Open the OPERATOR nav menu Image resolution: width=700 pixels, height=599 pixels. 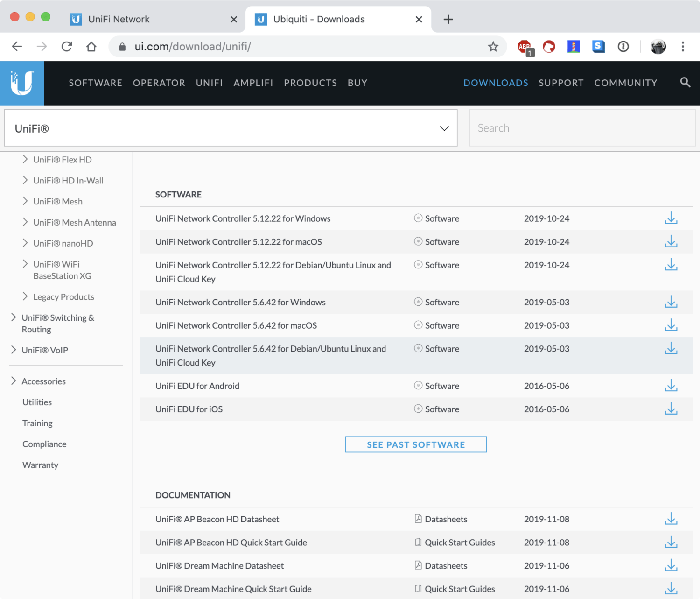point(159,83)
